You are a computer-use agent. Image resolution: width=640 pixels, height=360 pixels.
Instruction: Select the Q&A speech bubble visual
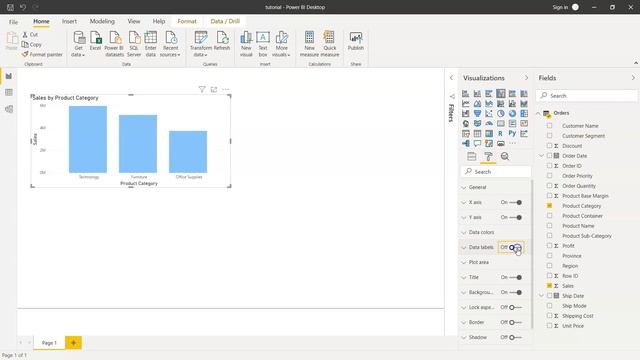477,143
